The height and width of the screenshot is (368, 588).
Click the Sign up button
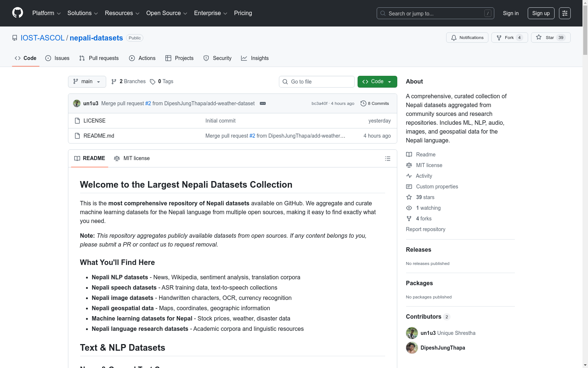pyautogui.click(x=541, y=13)
